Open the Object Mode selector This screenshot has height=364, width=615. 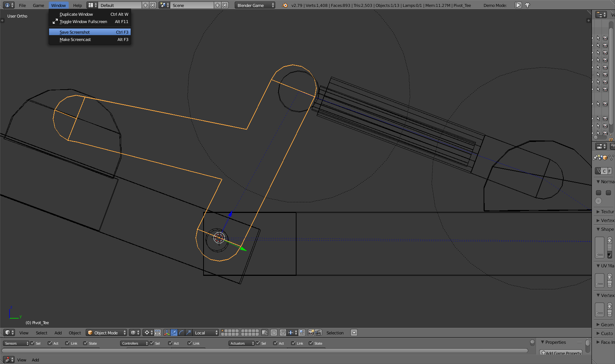(x=106, y=333)
